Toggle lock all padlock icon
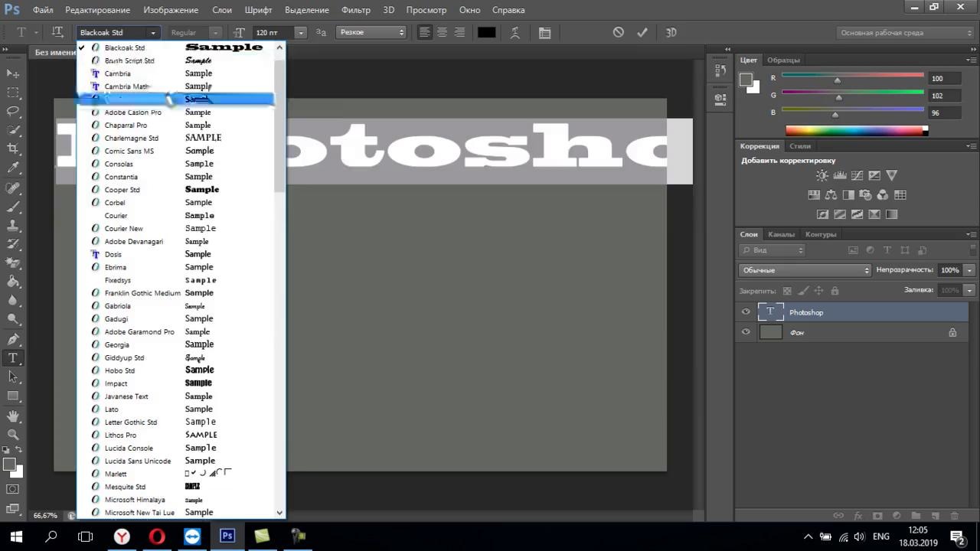The width and height of the screenshot is (980, 551). (x=835, y=291)
